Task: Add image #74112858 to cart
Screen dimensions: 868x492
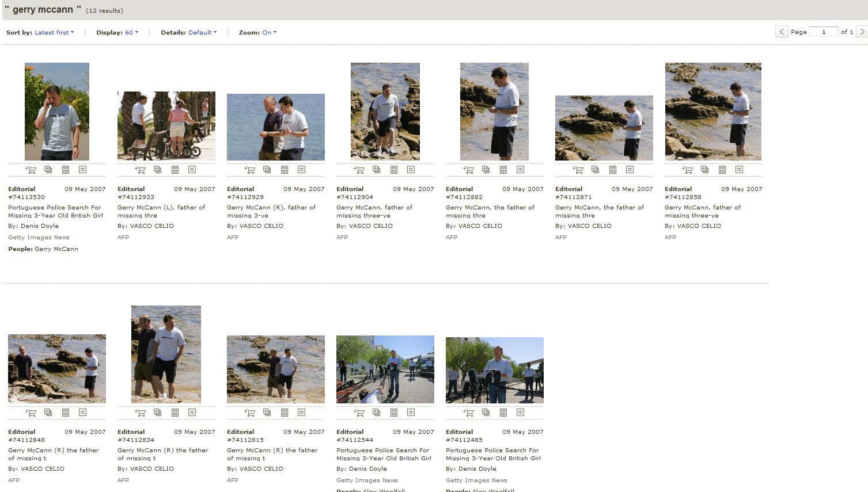Action: 688,170
